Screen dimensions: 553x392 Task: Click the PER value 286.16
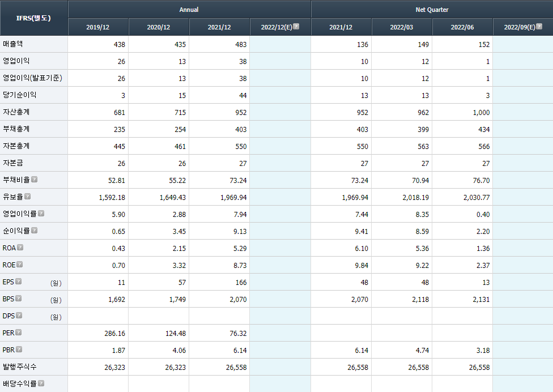pyautogui.click(x=114, y=334)
